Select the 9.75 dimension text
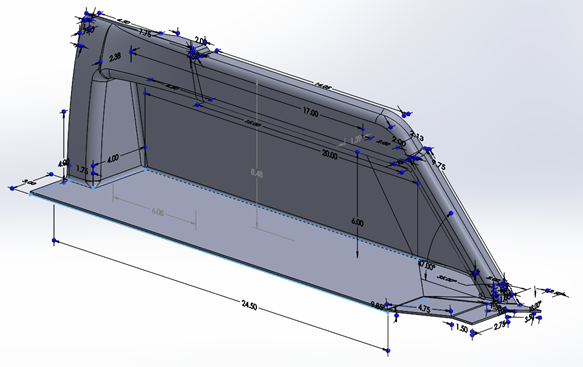This screenshot has width=583, height=367. coord(438,165)
